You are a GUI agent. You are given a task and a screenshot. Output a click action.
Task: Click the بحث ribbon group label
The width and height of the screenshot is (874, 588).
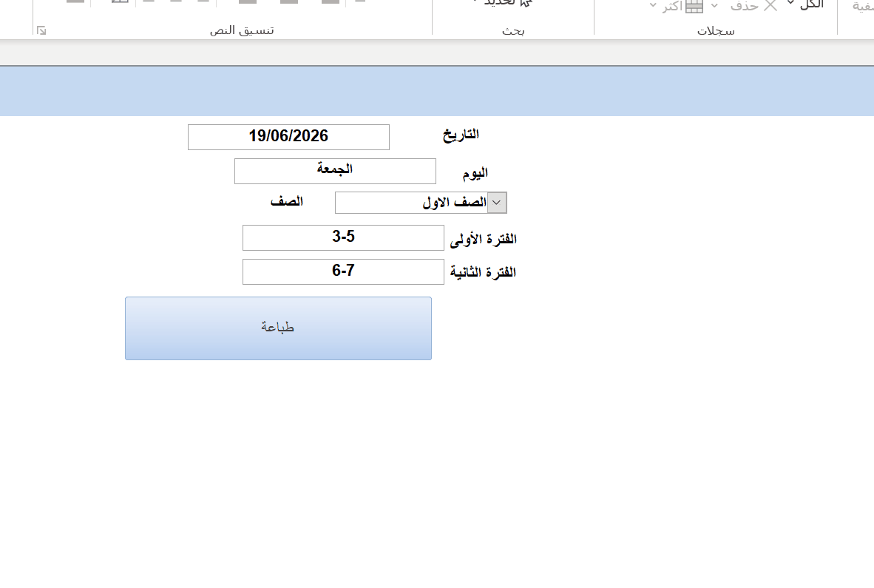(x=513, y=30)
